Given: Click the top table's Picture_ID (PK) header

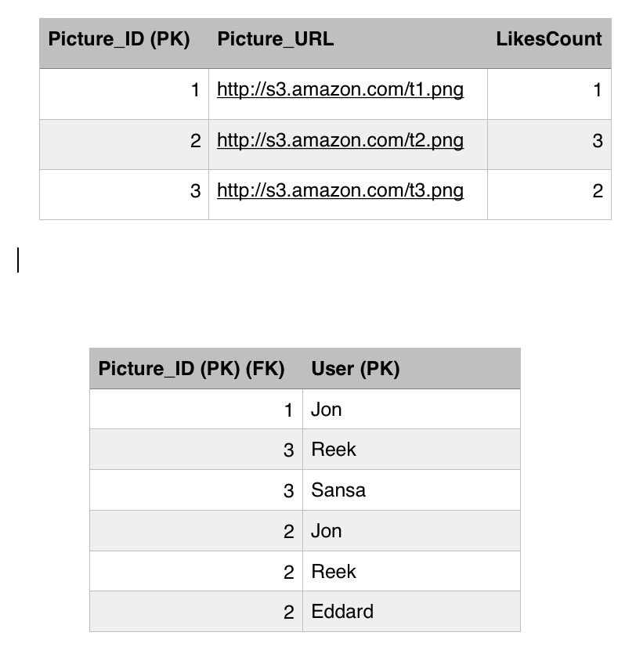Looking at the screenshot, I should point(119,40).
